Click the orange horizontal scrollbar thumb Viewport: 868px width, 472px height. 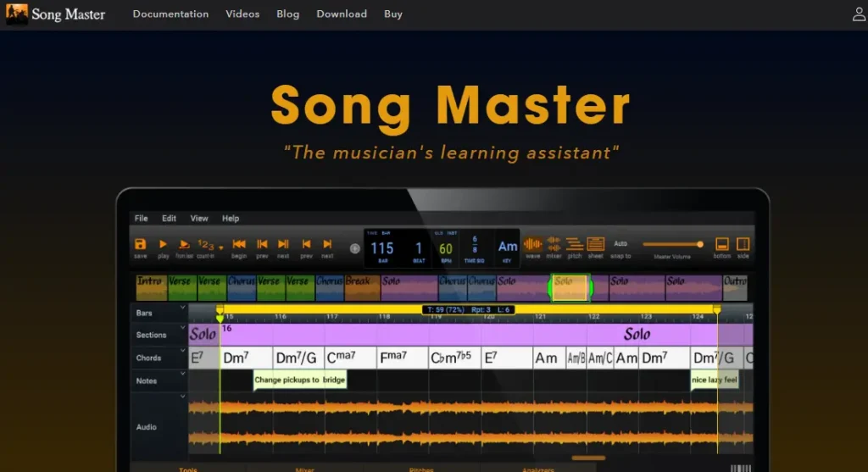[588, 458]
